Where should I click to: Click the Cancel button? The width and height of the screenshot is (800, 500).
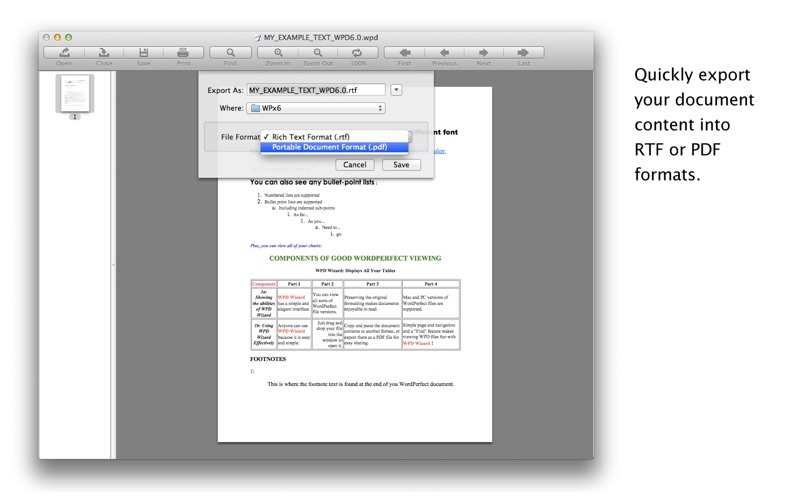pyautogui.click(x=355, y=165)
